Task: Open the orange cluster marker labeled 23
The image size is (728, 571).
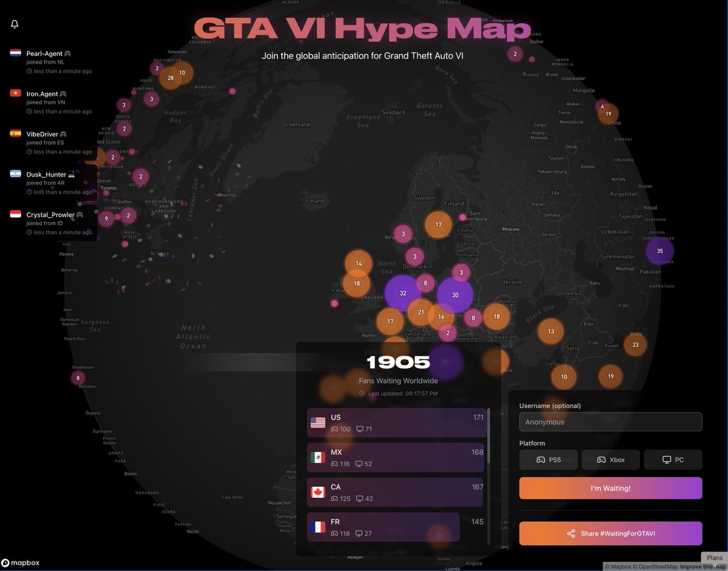Action: pyautogui.click(x=635, y=345)
